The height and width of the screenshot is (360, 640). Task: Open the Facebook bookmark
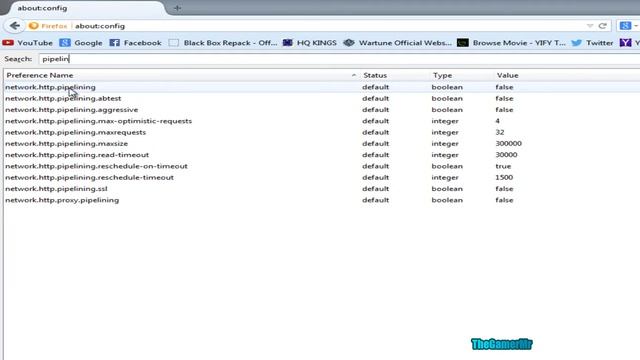(136, 43)
